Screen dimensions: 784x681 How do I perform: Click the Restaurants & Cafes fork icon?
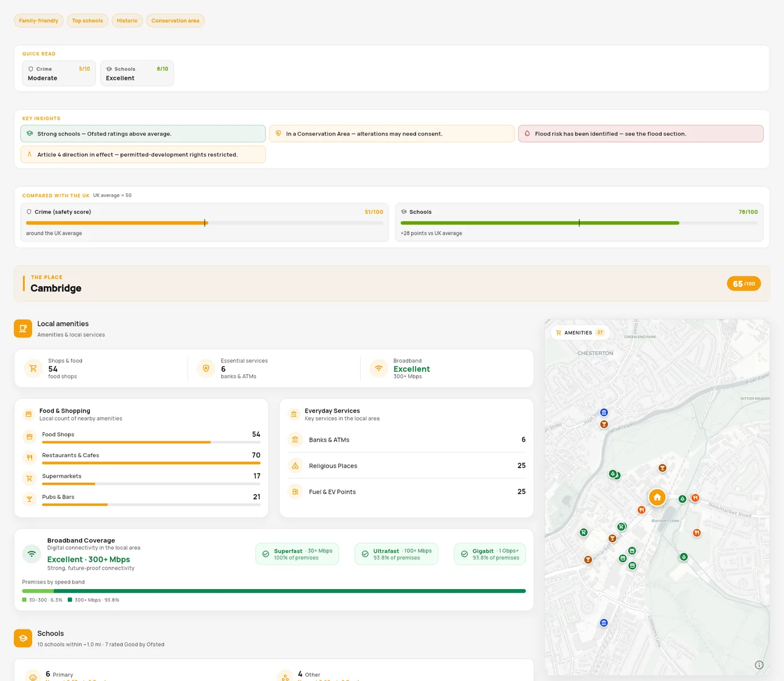(30, 458)
